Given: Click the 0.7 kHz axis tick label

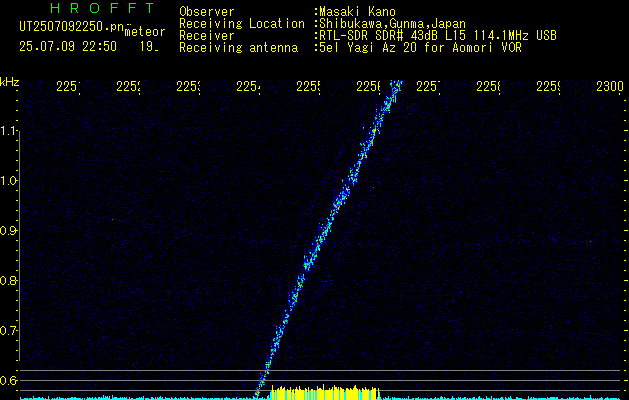Looking at the screenshot, I should (8, 331).
